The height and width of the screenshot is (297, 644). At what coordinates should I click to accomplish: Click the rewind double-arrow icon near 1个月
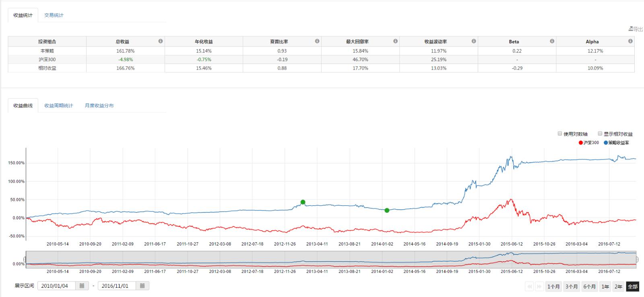[530, 287]
